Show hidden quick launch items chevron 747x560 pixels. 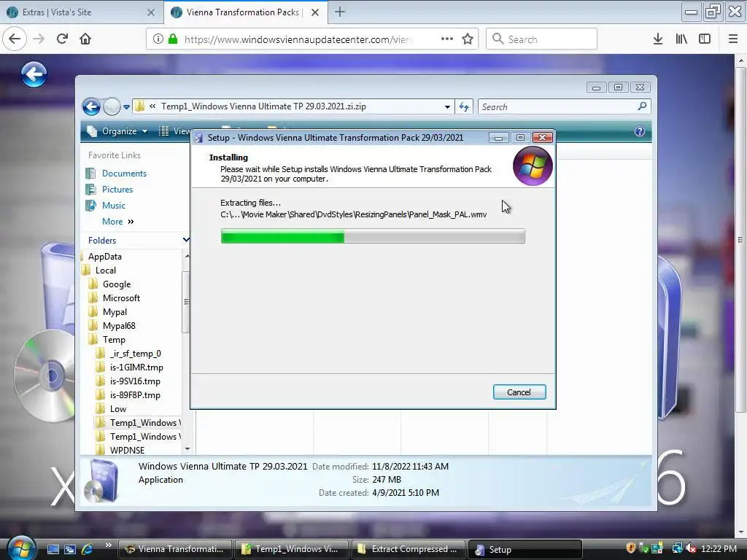108,545
